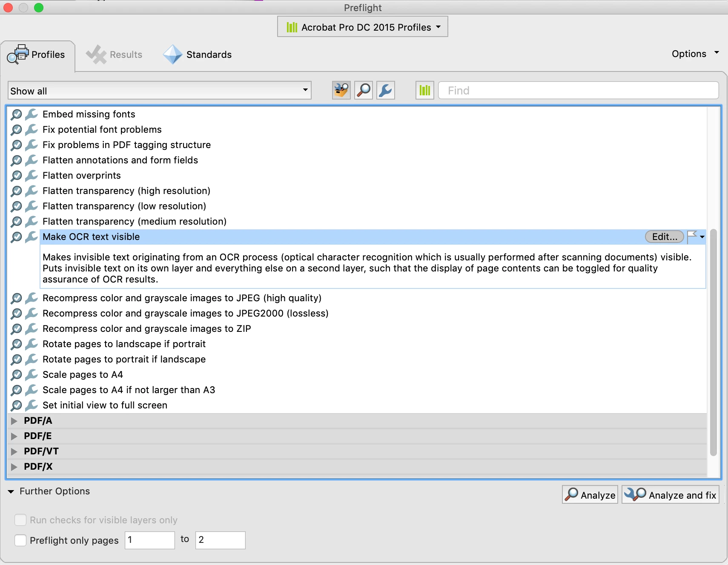Image resolution: width=728 pixels, height=565 pixels.
Task: Expand the PDF/E group
Action: 14,436
